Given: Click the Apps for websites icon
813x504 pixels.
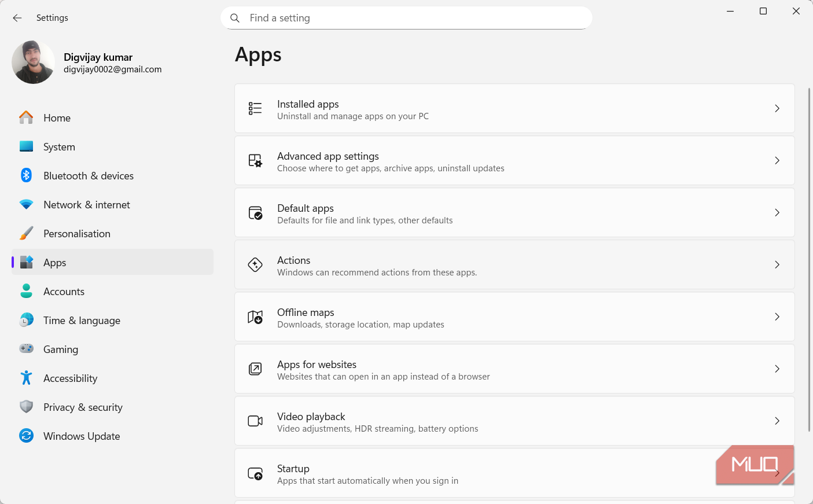Looking at the screenshot, I should (255, 369).
